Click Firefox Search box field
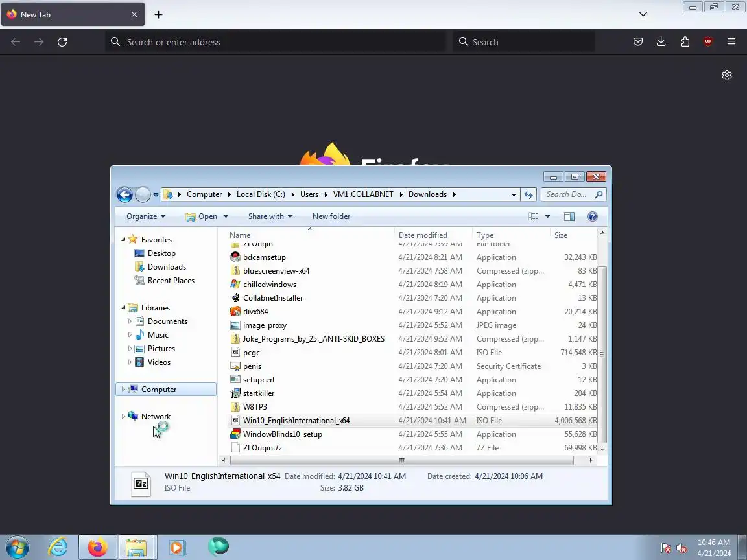The height and width of the screenshot is (560, 747). [524, 42]
